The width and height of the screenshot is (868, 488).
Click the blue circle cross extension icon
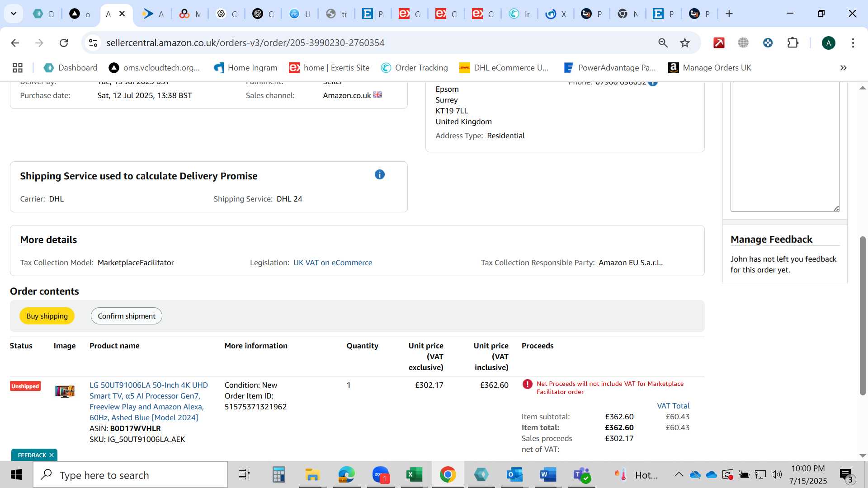pos(768,43)
